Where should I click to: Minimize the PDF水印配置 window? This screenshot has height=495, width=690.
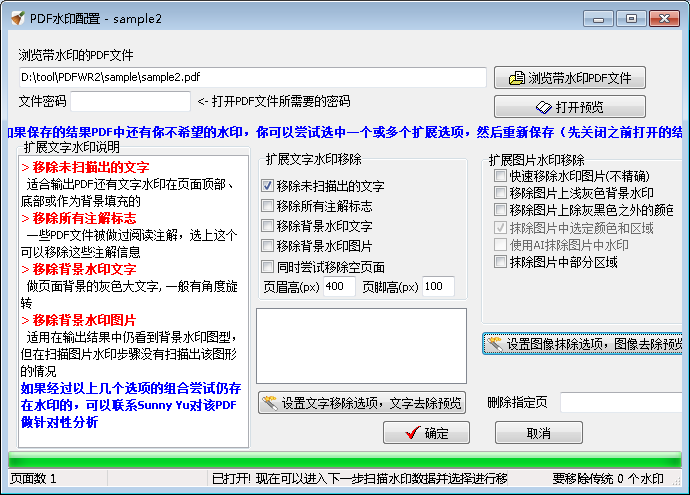click(598, 18)
